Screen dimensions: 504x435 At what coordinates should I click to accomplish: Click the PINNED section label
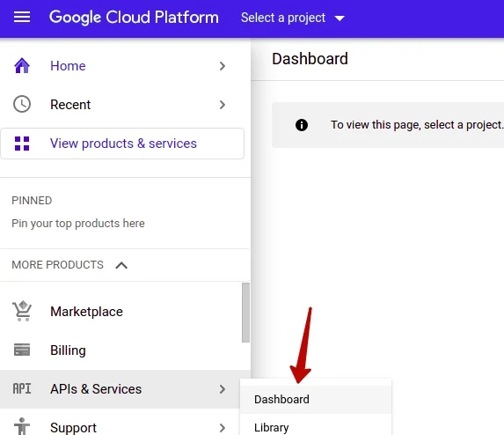coord(32,201)
